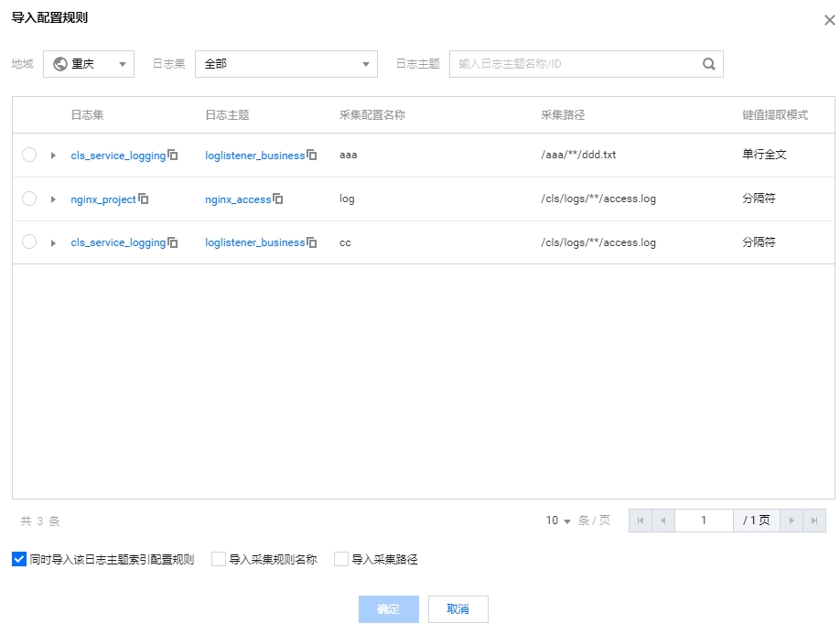840x634 pixels.
Task: Copy loglistener_business icon in the cc row
Action: (312, 242)
